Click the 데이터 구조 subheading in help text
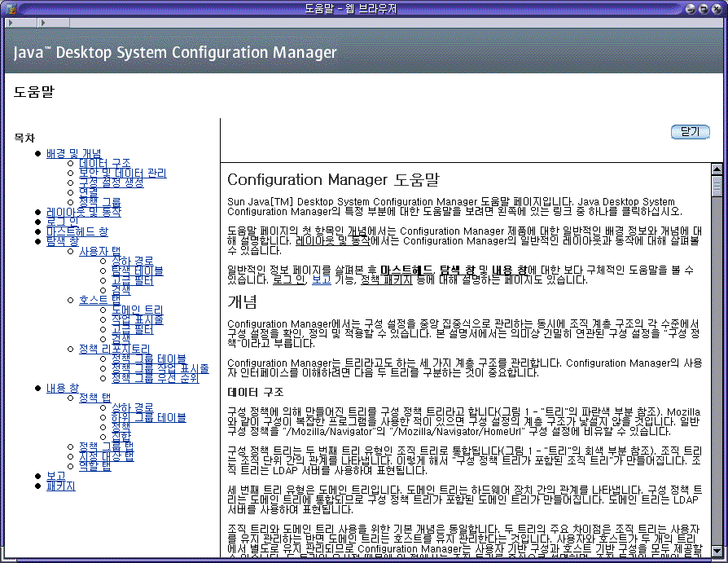 [x=256, y=392]
